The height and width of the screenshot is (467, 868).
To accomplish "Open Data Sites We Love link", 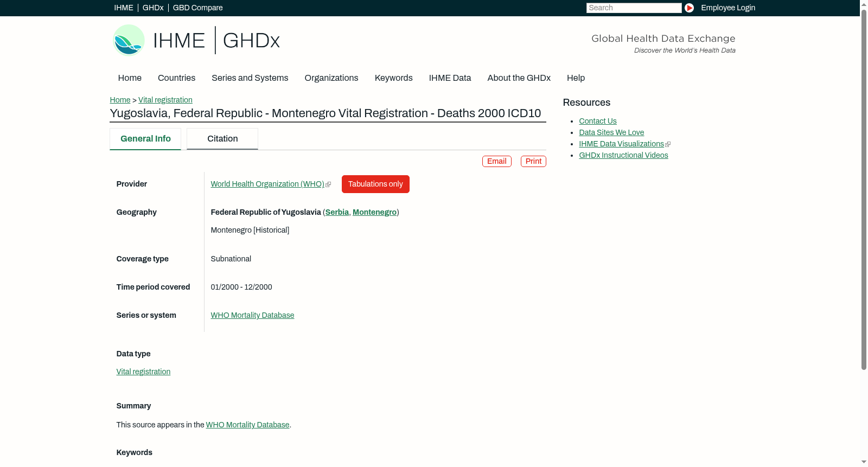I will [611, 132].
